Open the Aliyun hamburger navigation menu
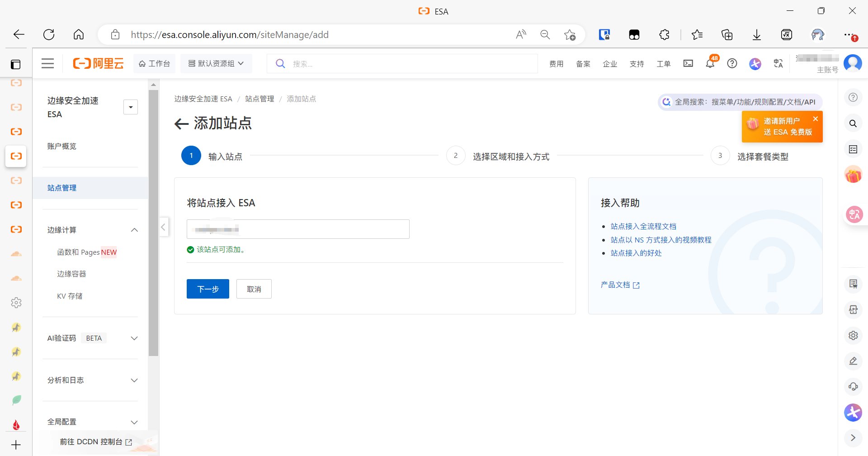868x456 pixels. point(47,64)
